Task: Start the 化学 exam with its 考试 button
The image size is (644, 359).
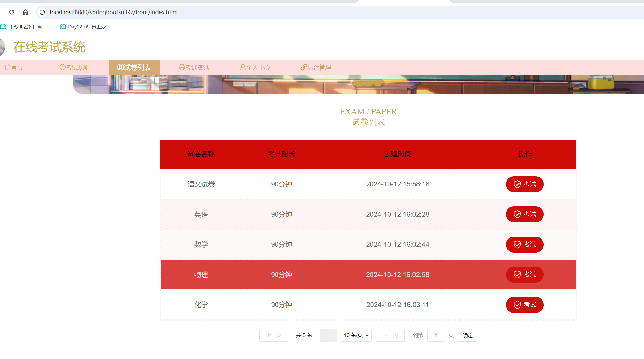Action: pos(524,305)
